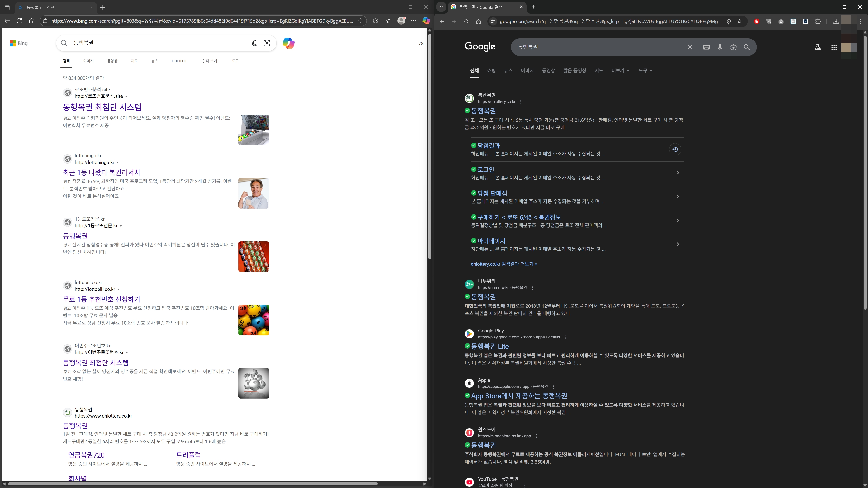The height and width of the screenshot is (488, 868).
Task: Open Google Lens image search icon
Action: (734, 47)
